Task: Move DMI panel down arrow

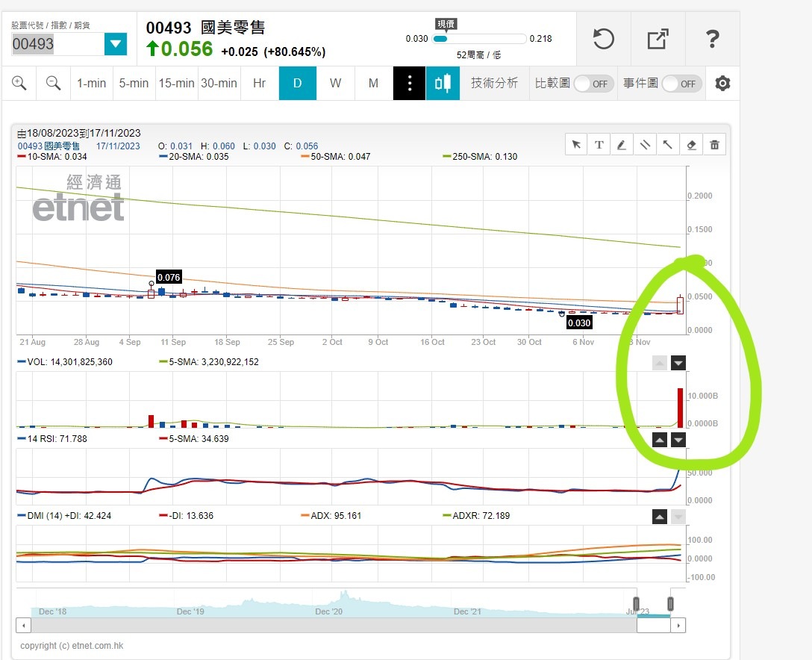Action: click(678, 517)
